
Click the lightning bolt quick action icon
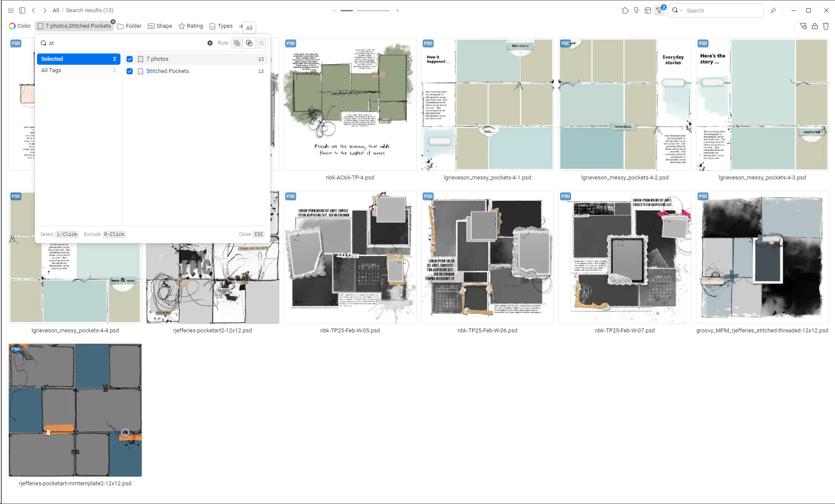(x=637, y=10)
